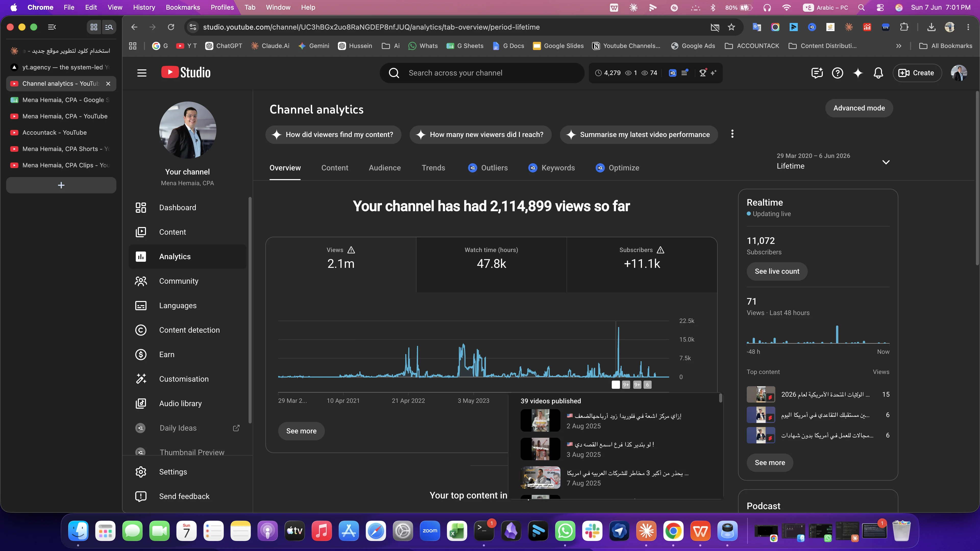Switch to the Content analytics tab
This screenshot has width=980, height=551.
334,168
